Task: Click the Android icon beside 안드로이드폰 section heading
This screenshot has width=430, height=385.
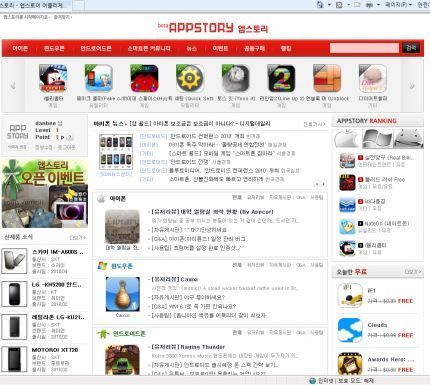Action: [x=103, y=334]
